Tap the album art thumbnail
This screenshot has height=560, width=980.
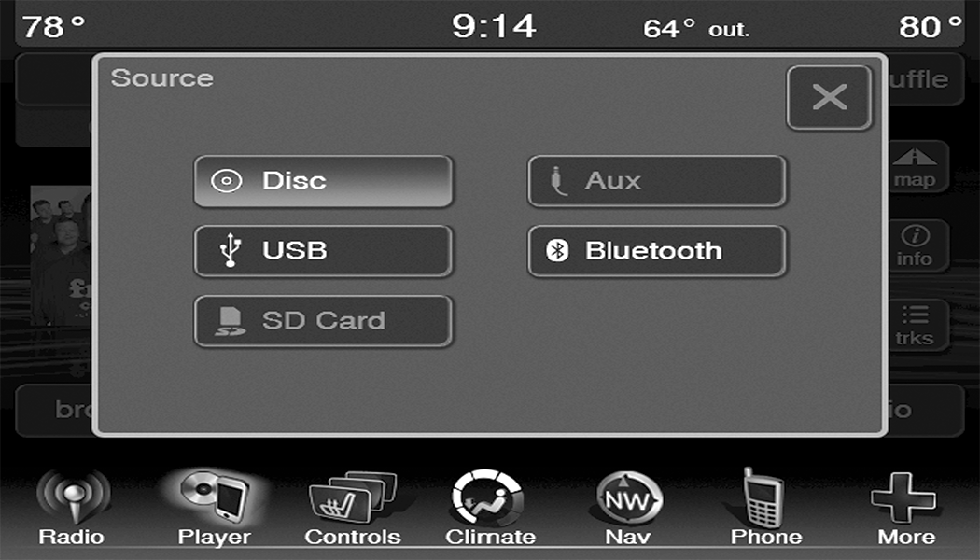62,255
